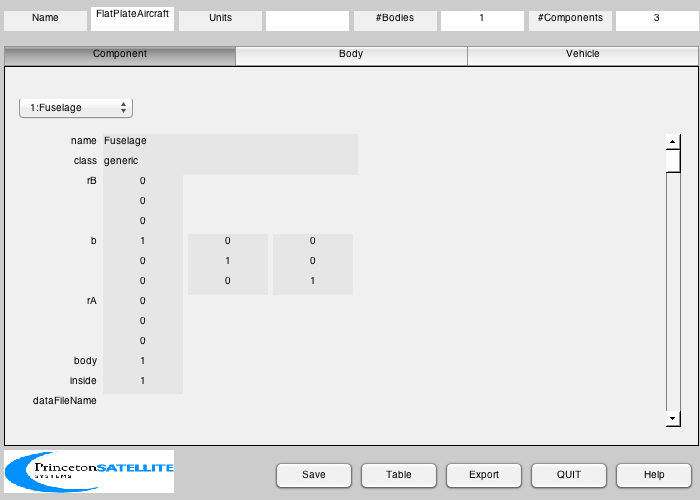Open Help with the Help button
The image size is (700, 500).
point(654,475)
